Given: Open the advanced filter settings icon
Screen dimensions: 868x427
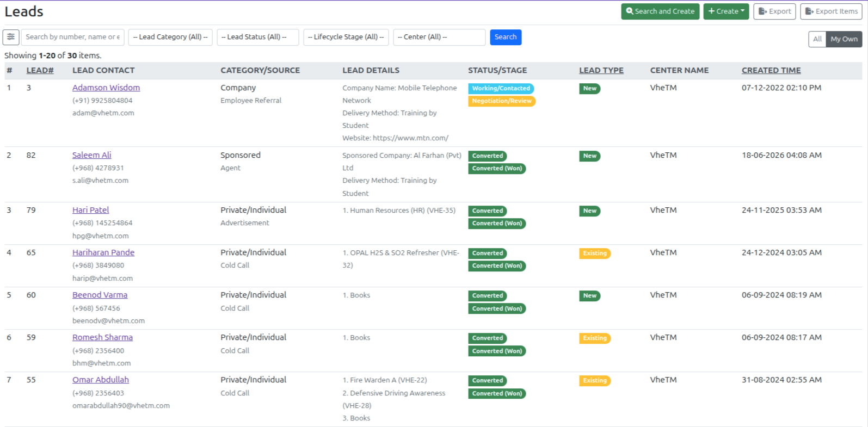Looking at the screenshot, I should point(11,37).
